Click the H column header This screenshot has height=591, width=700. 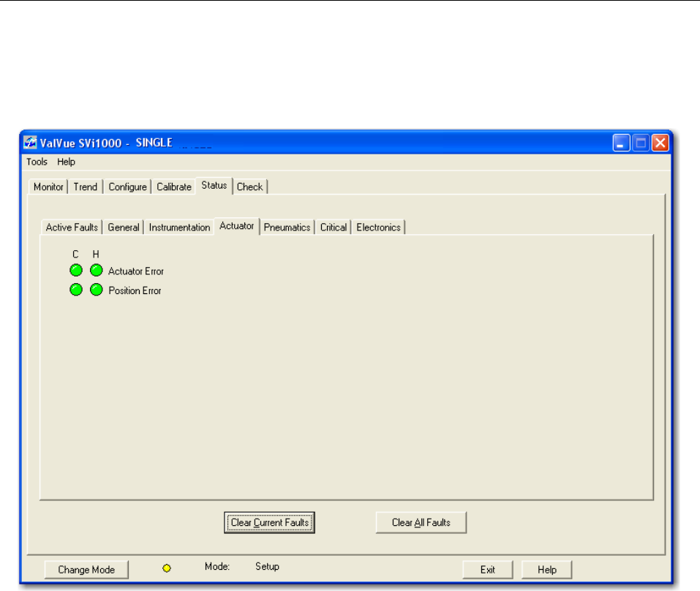[96, 254]
